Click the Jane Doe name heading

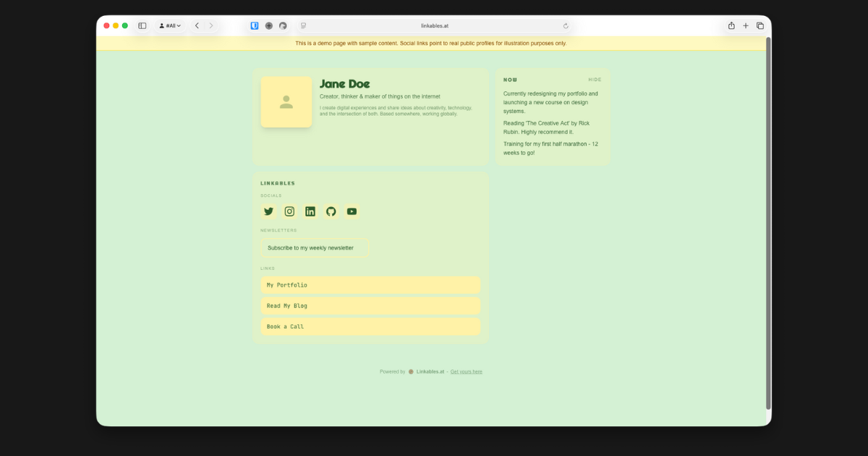point(345,84)
